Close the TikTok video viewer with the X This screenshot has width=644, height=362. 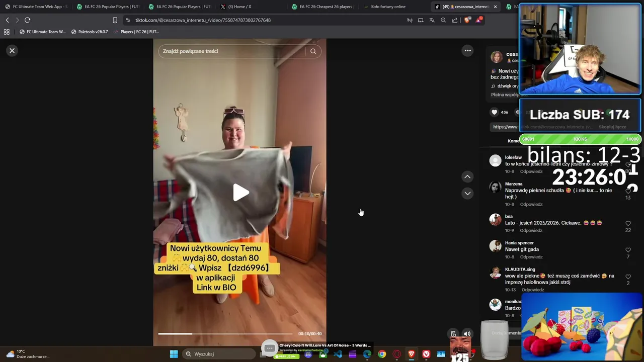tap(12, 51)
